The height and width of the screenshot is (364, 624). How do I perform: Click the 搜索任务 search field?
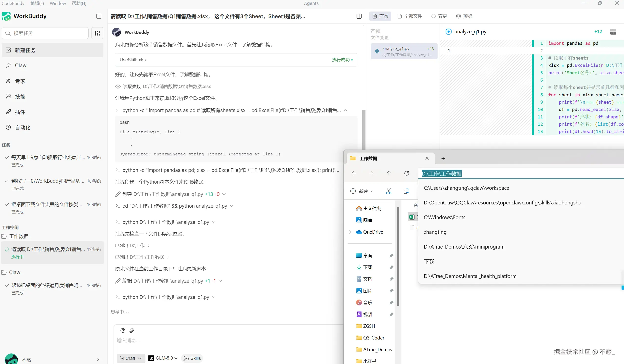point(45,33)
